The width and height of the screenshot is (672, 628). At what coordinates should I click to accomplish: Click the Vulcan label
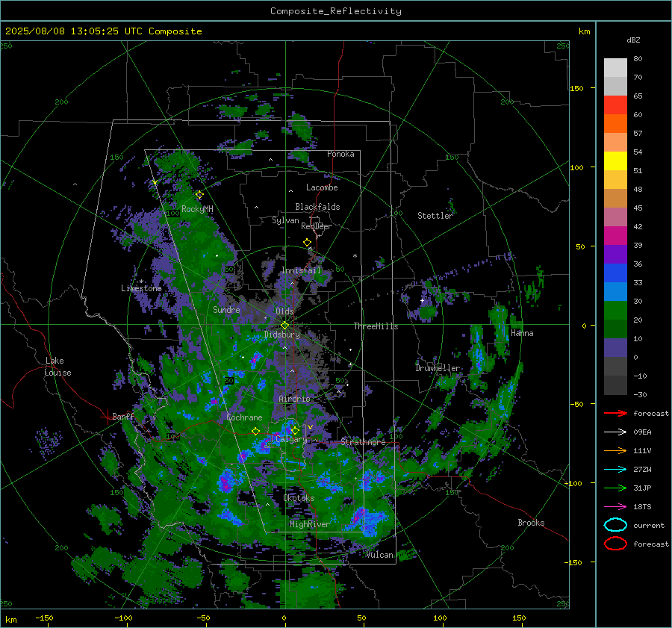pos(380,555)
